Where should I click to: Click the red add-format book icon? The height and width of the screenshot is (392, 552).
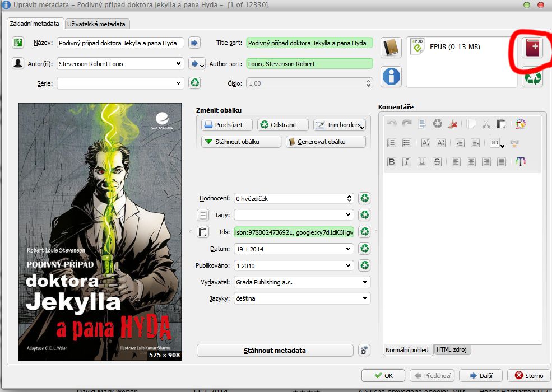coord(532,48)
